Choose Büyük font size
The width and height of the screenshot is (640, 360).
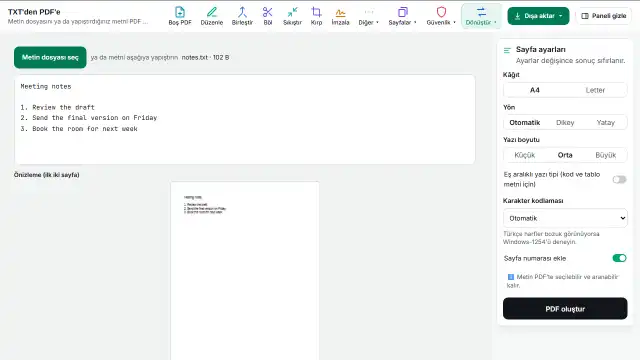(x=605, y=155)
